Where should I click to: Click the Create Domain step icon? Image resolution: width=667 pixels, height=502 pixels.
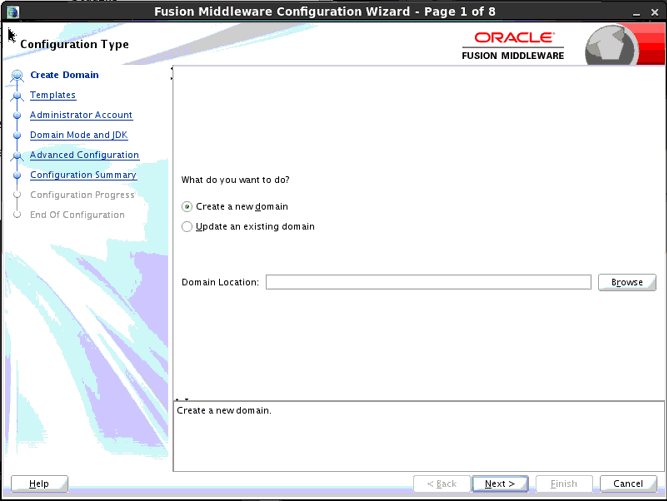pyautogui.click(x=17, y=75)
